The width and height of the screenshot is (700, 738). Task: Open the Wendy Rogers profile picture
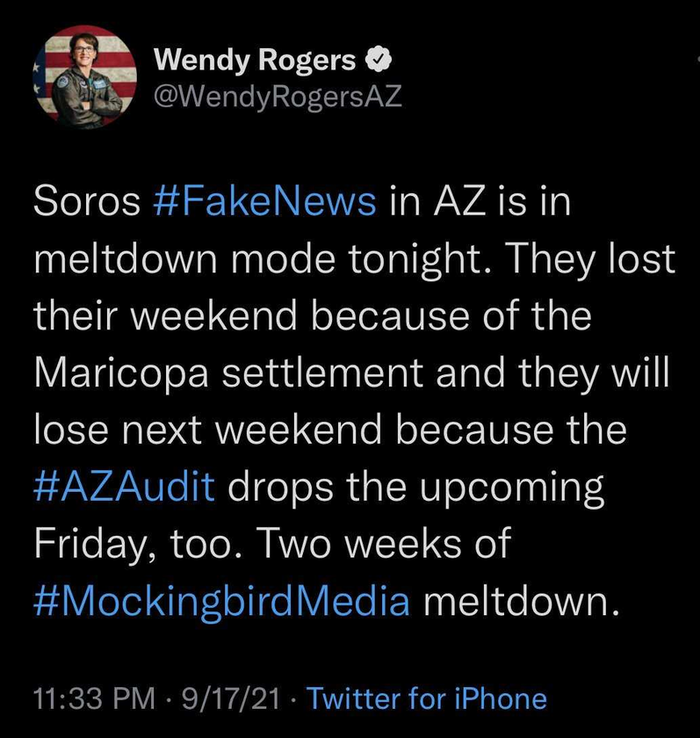click(84, 76)
